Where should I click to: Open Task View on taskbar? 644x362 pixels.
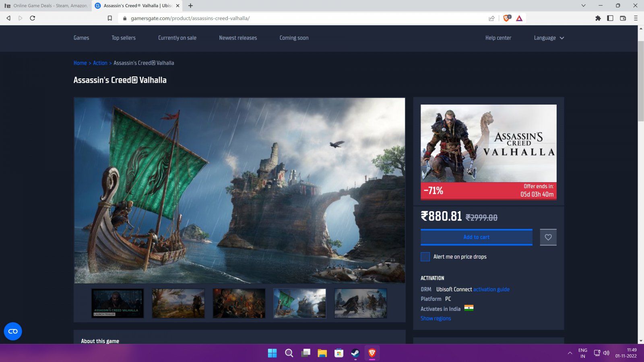point(306,353)
